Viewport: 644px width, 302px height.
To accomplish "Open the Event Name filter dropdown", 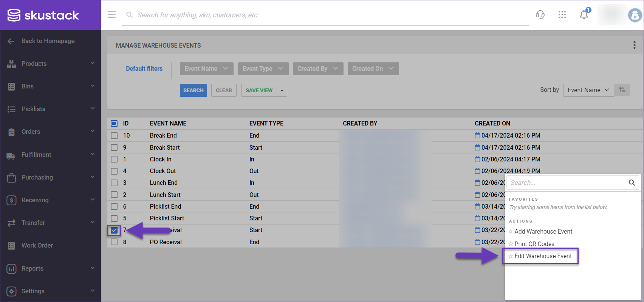I will [206, 69].
